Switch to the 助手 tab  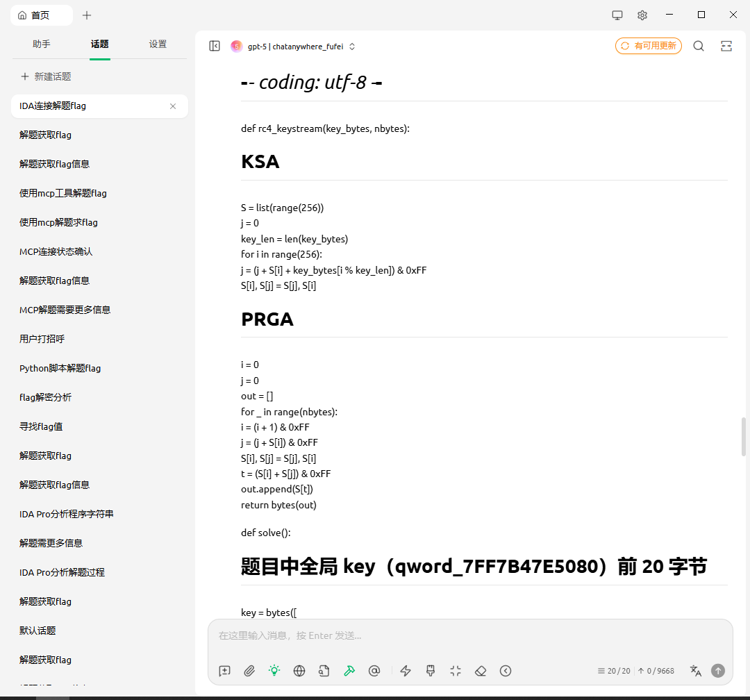42,44
